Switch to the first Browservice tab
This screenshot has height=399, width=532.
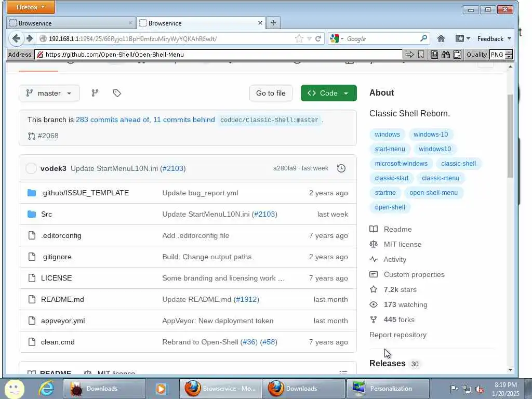[x=71, y=23]
